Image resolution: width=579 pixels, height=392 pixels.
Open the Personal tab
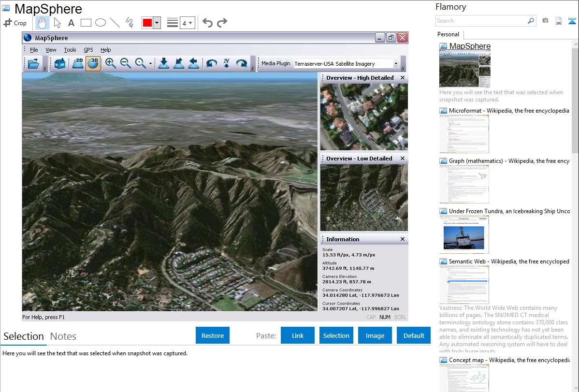tap(449, 34)
